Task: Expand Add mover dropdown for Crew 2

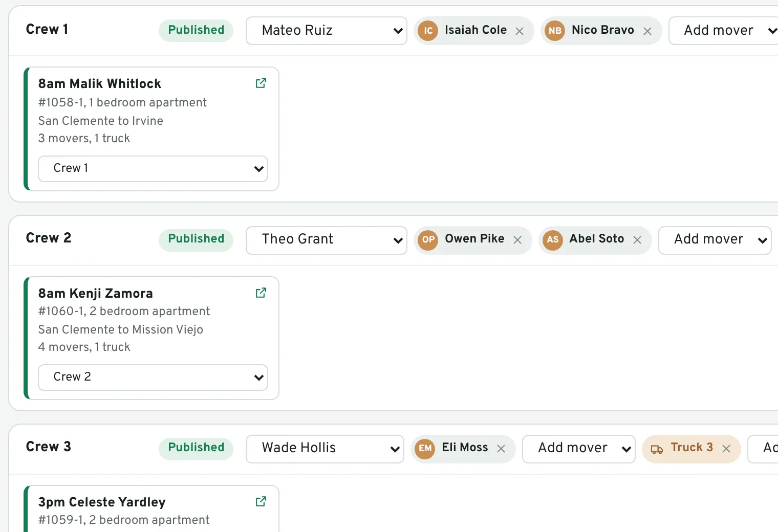Action: tap(715, 240)
